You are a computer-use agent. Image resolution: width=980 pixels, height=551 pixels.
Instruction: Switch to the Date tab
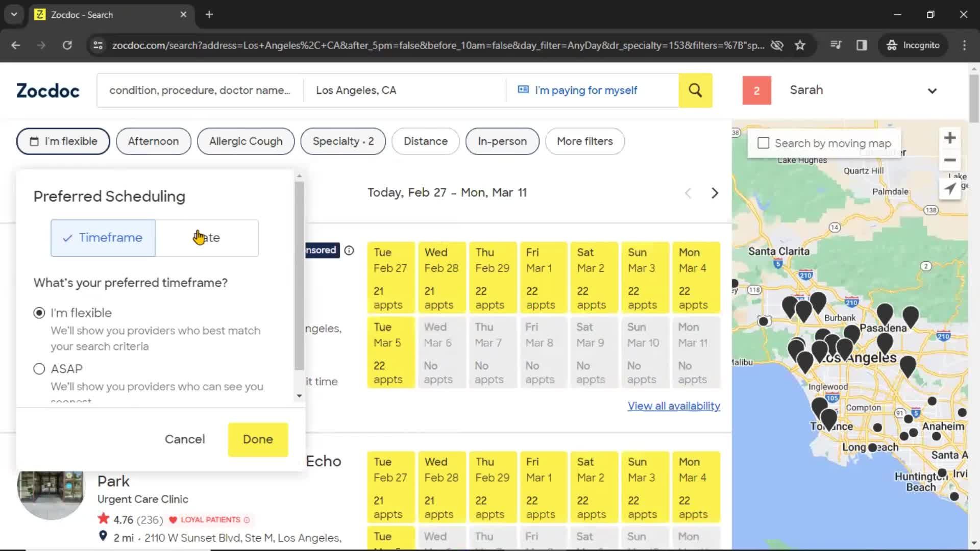207,238
